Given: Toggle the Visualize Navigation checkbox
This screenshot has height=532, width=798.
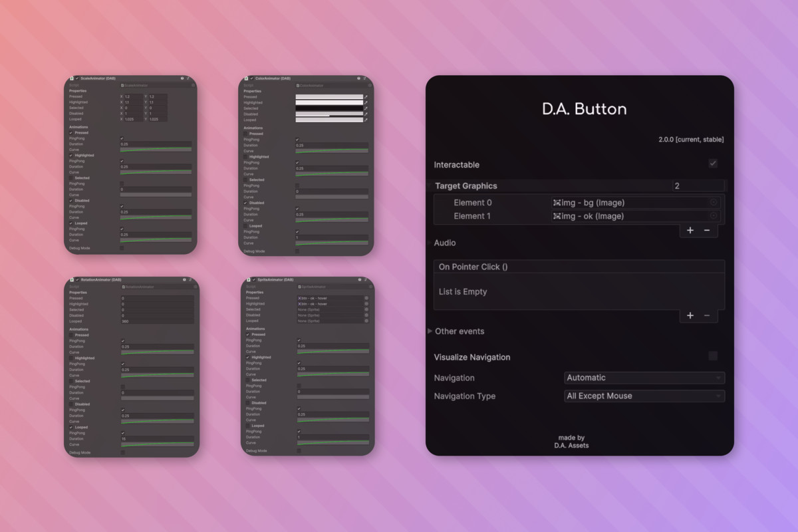Looking at the screenshot, I should tap(712, 356).
